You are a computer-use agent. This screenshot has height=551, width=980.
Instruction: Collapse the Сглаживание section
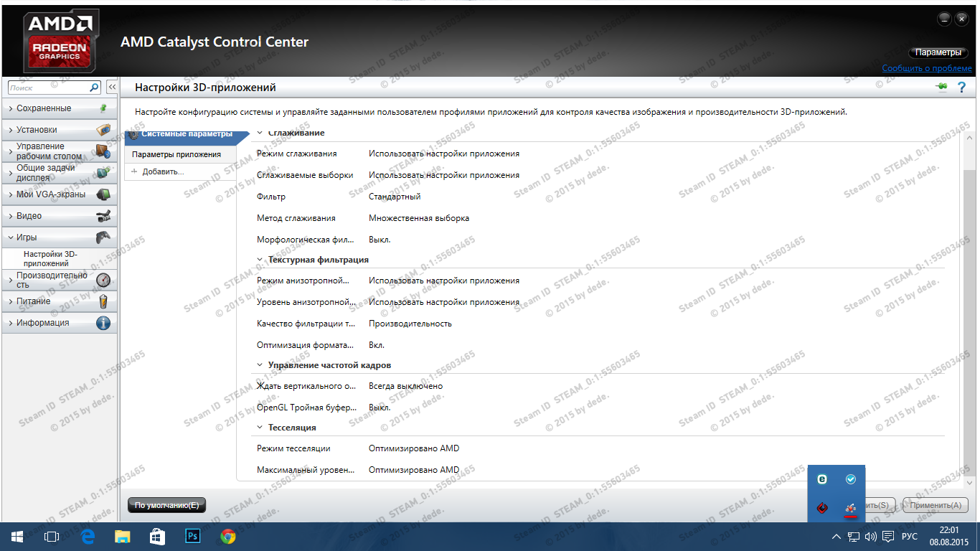260,133
